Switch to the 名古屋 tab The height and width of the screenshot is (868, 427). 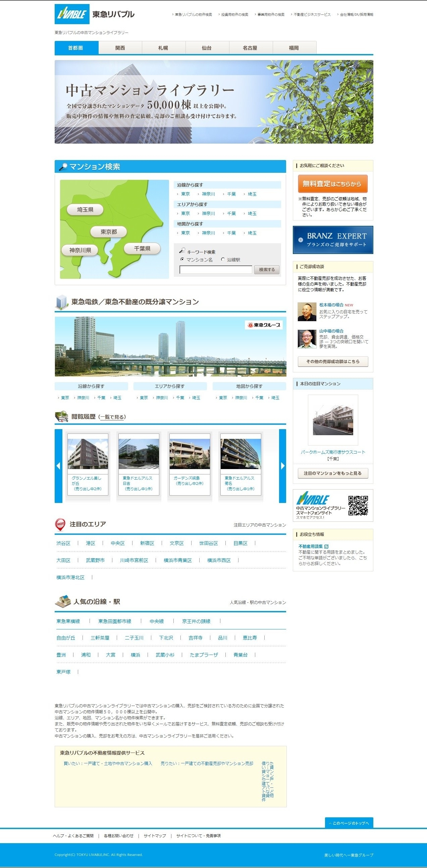(x=251, y=48)
